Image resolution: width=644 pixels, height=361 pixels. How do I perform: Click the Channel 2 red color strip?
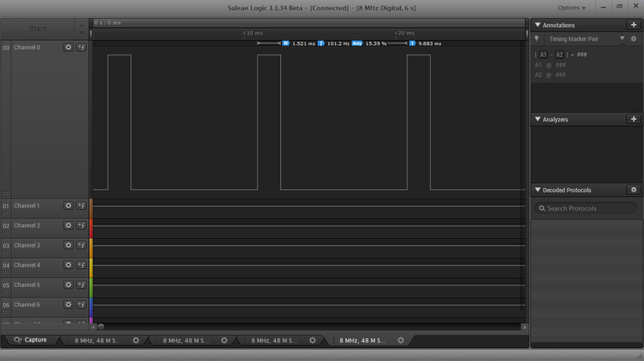tap(91, 228)
